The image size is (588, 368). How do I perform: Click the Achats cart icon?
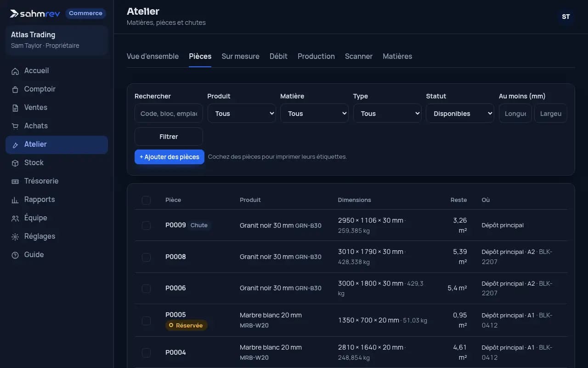tap(15, 126)
